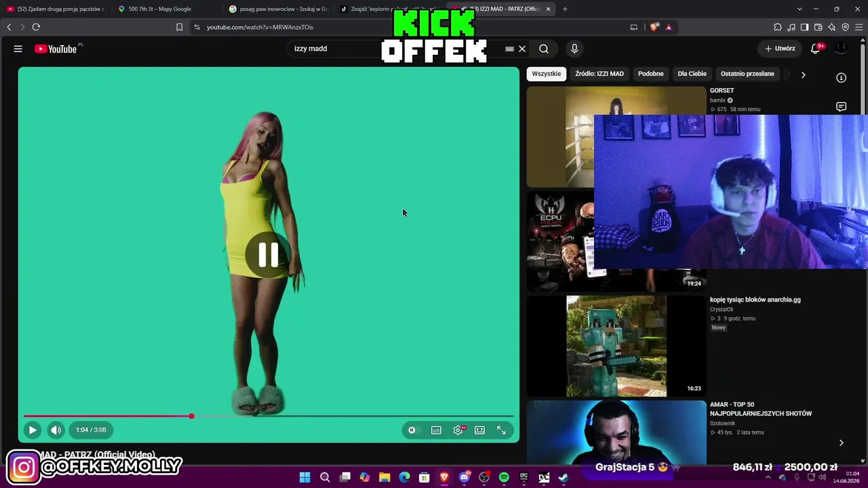Mute the video with the volume icon

[x=56, y=430]
